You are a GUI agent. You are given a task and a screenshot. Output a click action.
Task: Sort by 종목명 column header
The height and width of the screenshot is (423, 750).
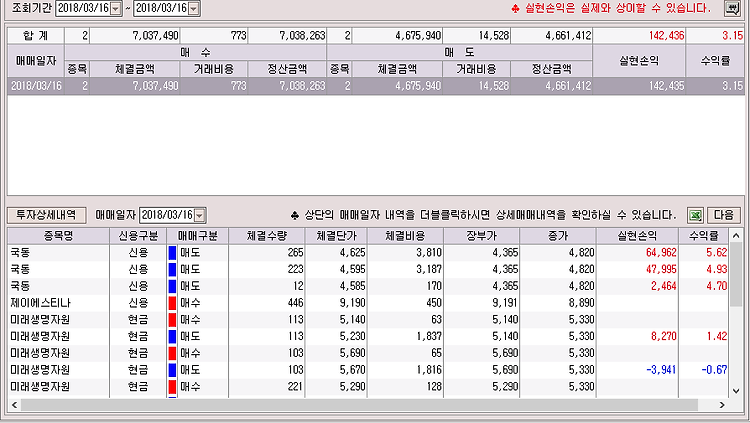click(x=58, y=236)
